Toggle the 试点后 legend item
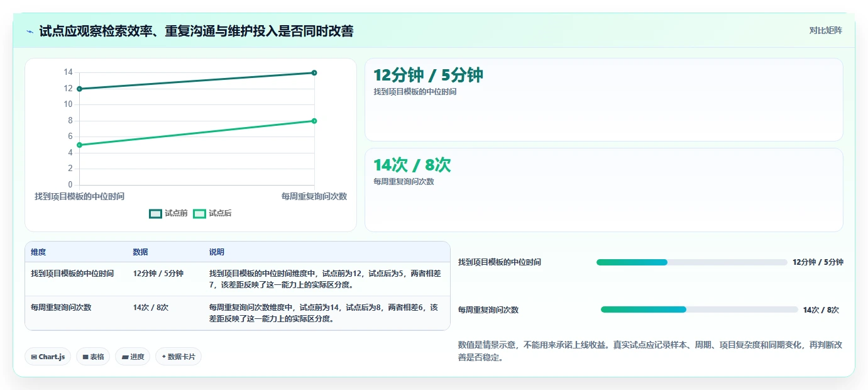Screen dimensions: 868x390 pos(212,214)
